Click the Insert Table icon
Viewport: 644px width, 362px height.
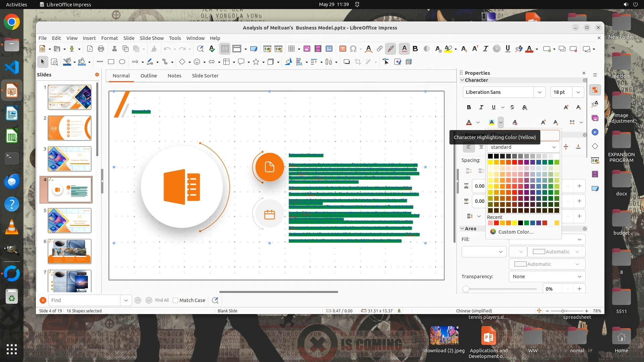(291, 49)
